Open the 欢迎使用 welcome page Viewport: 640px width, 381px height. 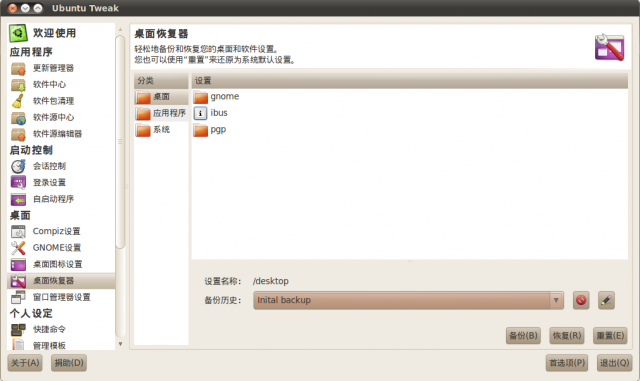61,33
